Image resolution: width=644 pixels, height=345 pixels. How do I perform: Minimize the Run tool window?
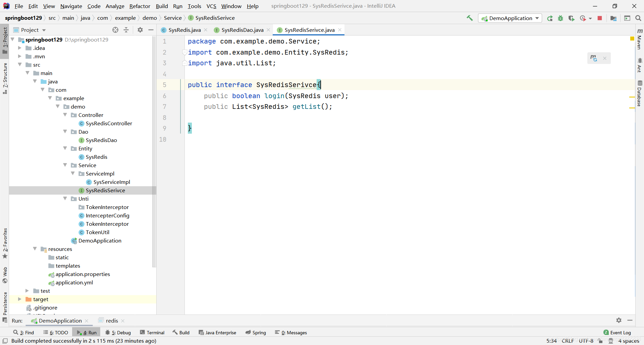630,320
